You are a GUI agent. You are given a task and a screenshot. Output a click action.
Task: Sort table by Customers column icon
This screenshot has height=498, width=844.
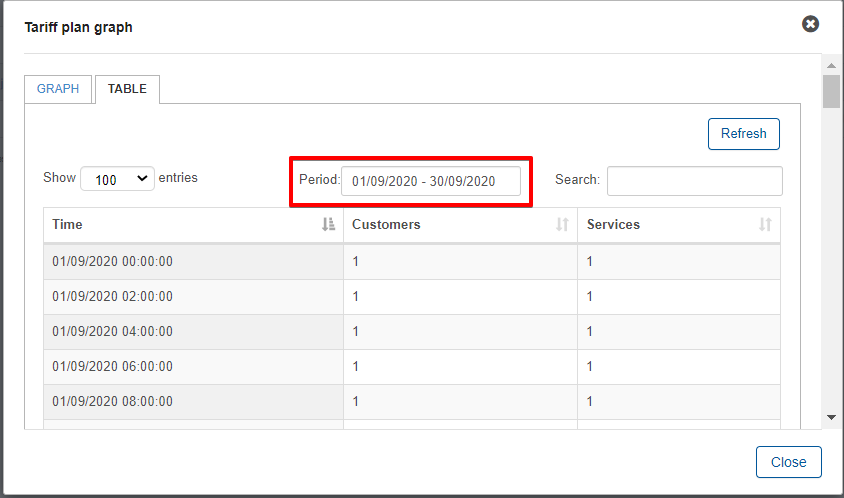562,225
